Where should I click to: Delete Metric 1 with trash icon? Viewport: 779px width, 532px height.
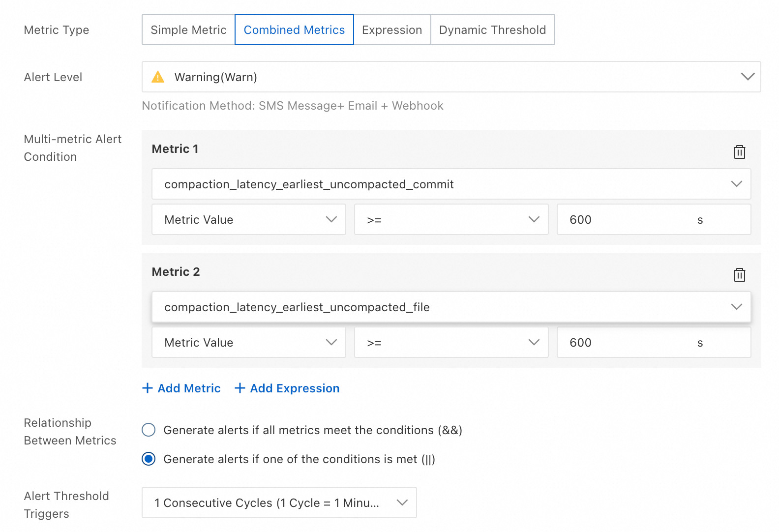[739, 152]
